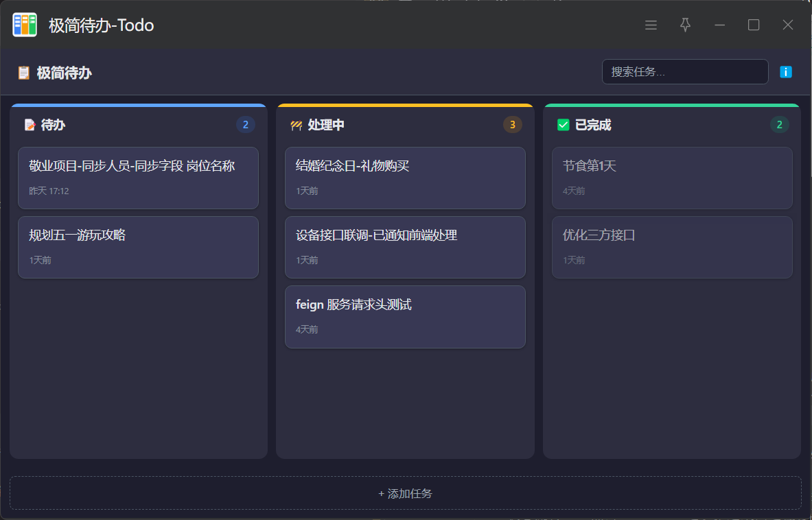
Task: Click the blue info icon beside search
Action: pos(786,72)
